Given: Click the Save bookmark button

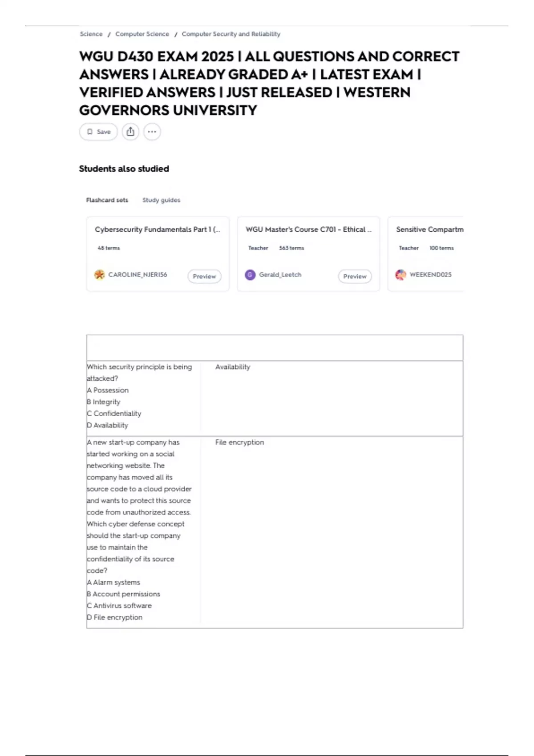Looking at the screenshot, I should pyautogui.click(x=98, y=132).
